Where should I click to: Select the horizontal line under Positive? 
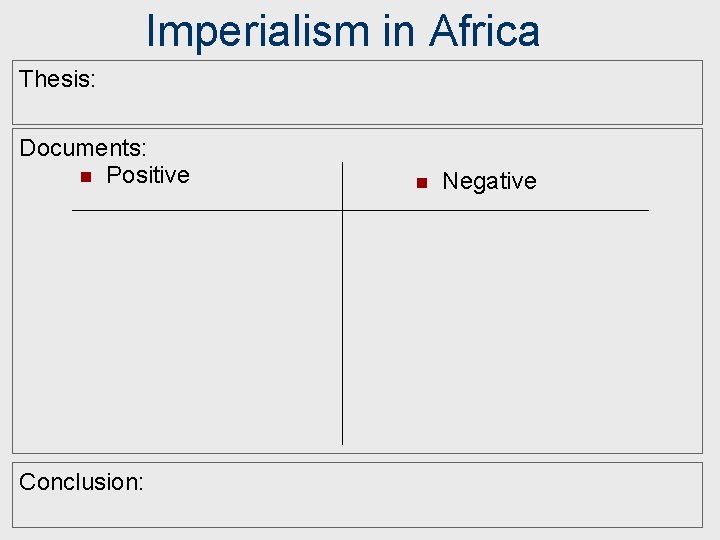click(205, 210)
